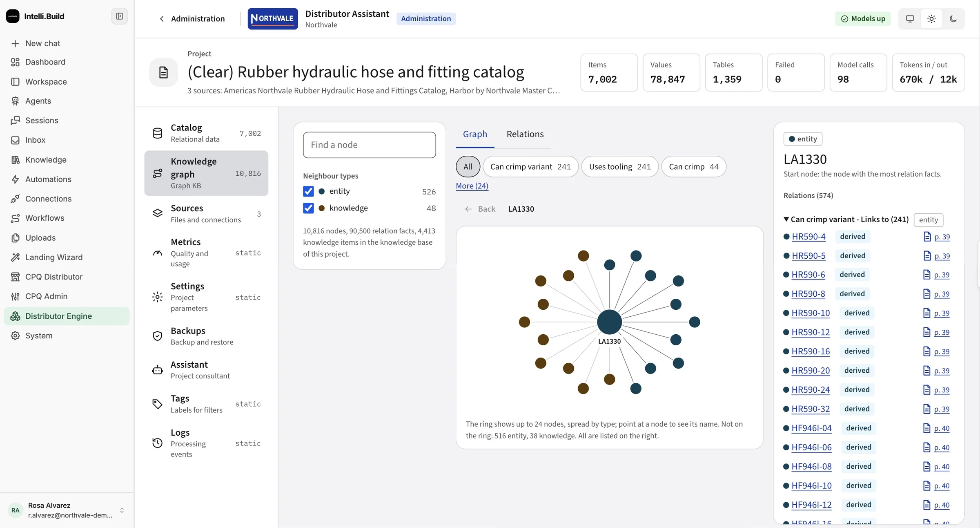
Task: Open Backups section
Action: (x=206, y=336)
